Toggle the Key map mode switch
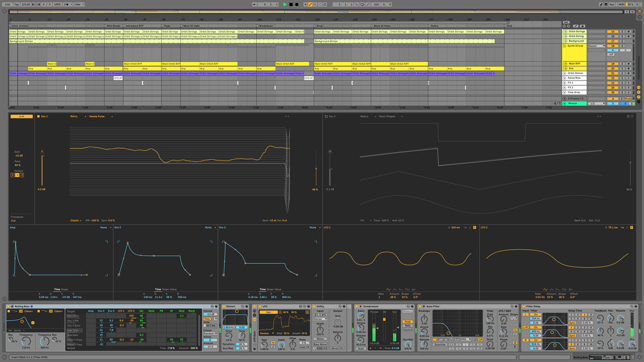Viewport: 644px width, 362px height. pos(611,4)
